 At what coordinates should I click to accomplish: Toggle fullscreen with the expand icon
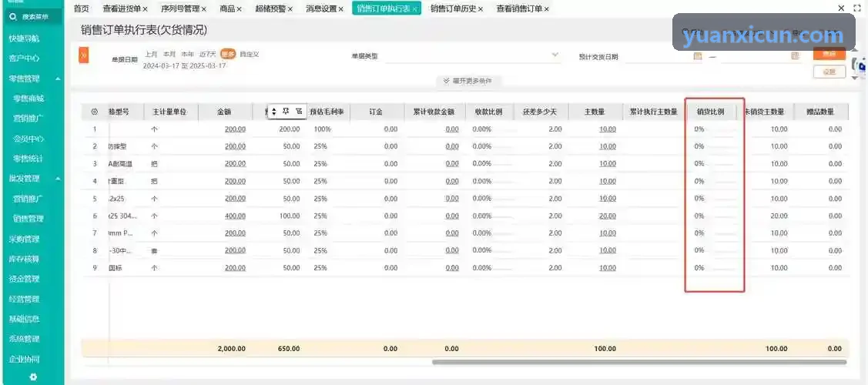click(x=858, y=8)
